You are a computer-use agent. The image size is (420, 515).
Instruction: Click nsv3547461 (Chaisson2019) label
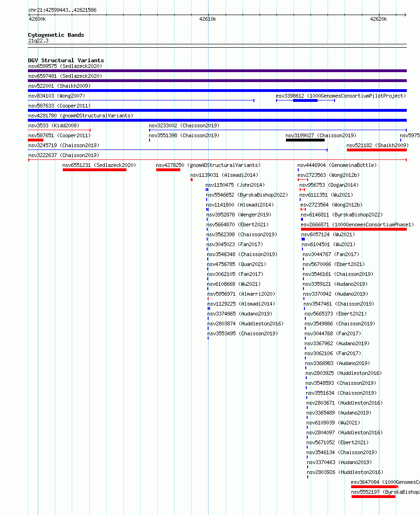coord(339,304)
